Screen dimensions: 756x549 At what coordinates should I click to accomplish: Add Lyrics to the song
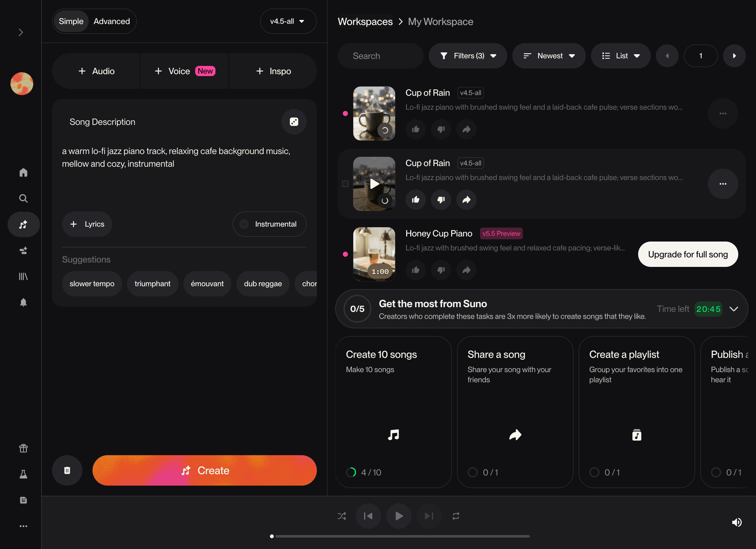[x=87, y=224]
